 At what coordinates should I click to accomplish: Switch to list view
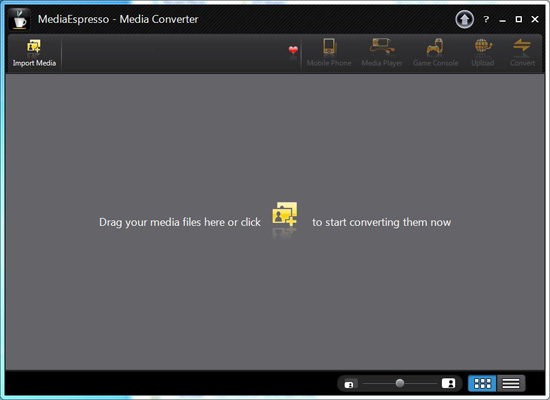[511, 383]
